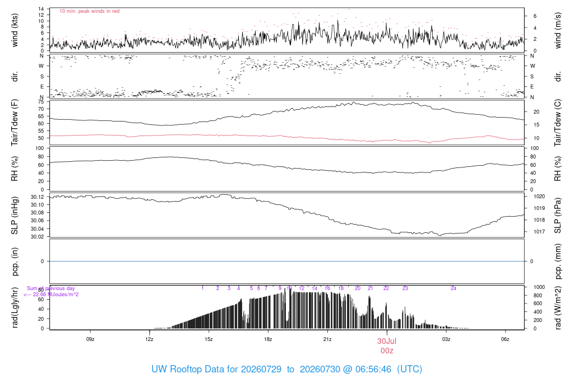Click the 'SLP (inHg)' axis label
The height and width of the screenshot is (392, 574).
coord(15,216)
